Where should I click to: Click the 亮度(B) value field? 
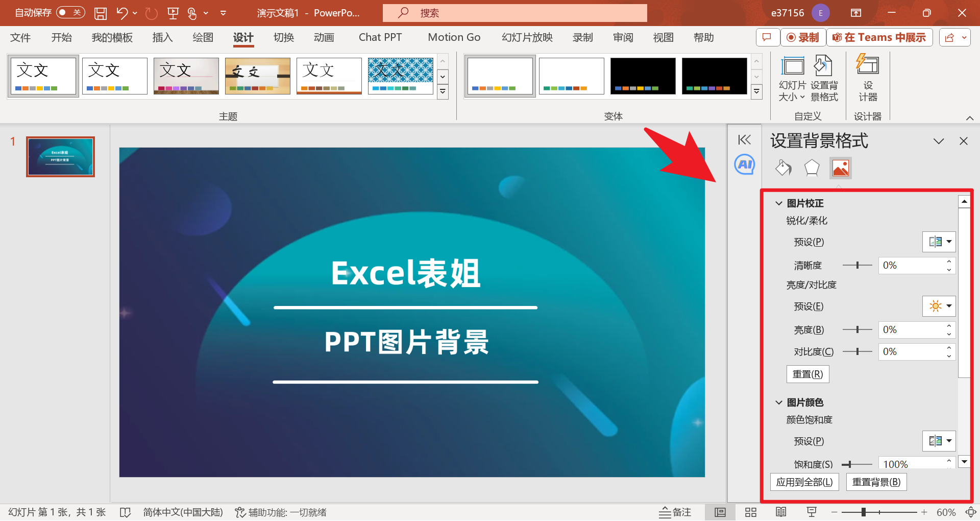[911, 329]
